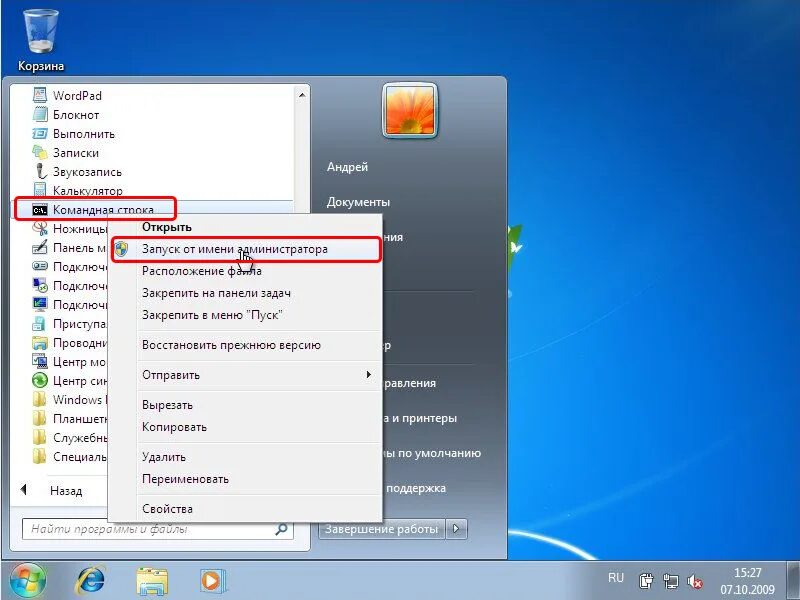Open Свойства from the context menu
Screen dimensions: 800x600
[246, 509]
